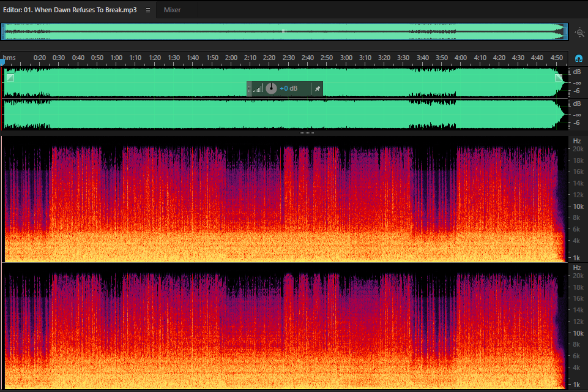Grab the HUD dotted grip handle
The height and width of the screenshot is (392, 588).
250,89
